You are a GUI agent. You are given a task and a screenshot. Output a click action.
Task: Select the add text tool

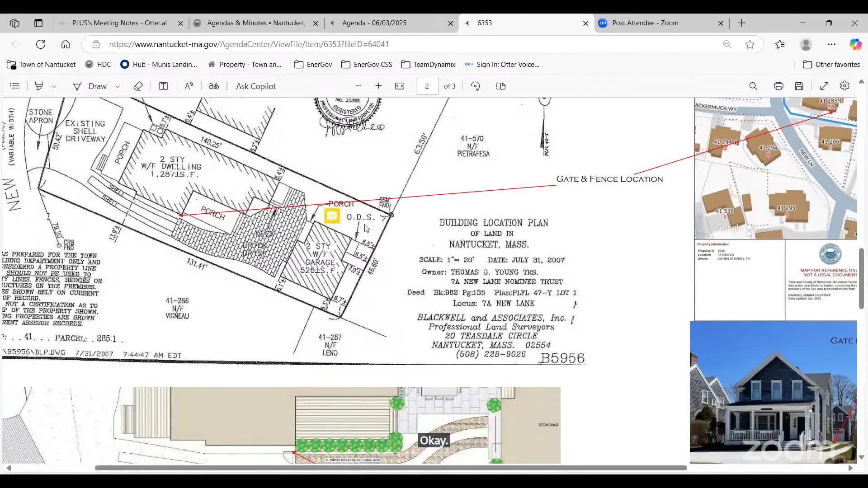tap(164, 86)
